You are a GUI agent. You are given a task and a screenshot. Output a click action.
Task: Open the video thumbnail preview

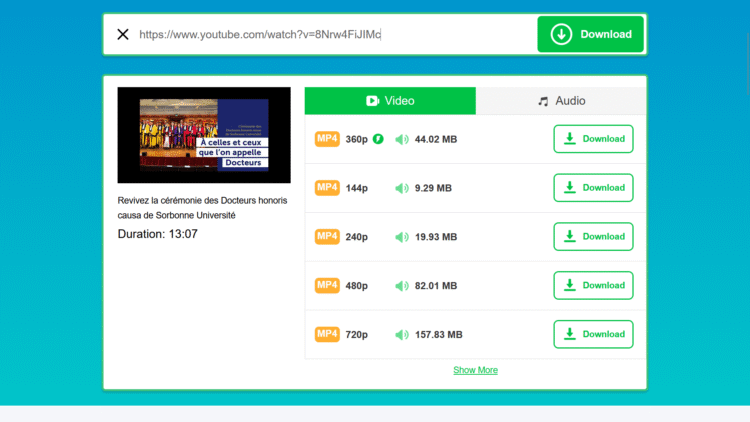pos(204,135)
